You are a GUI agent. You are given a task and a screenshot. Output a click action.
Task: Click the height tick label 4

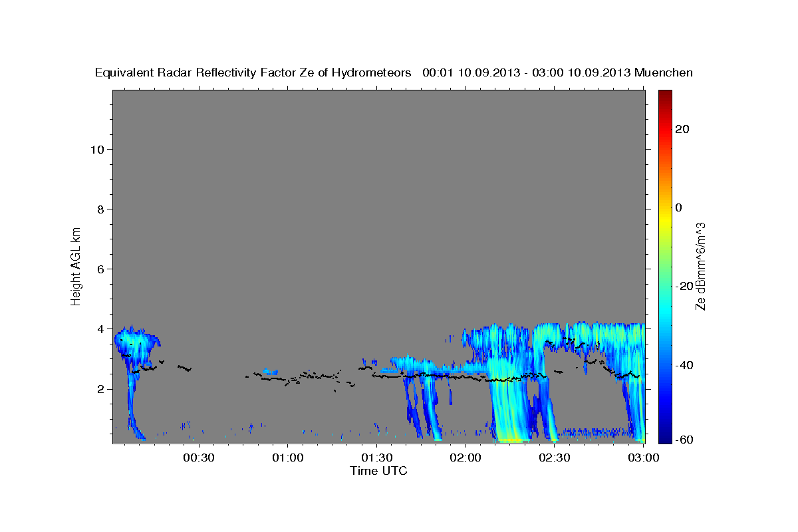[100, 329]
